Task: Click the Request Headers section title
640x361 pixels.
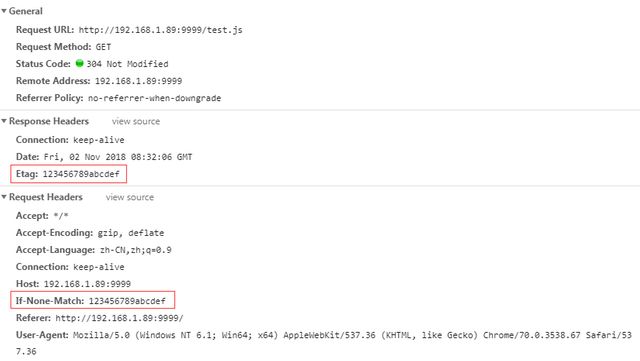Action: pos(46,197)
